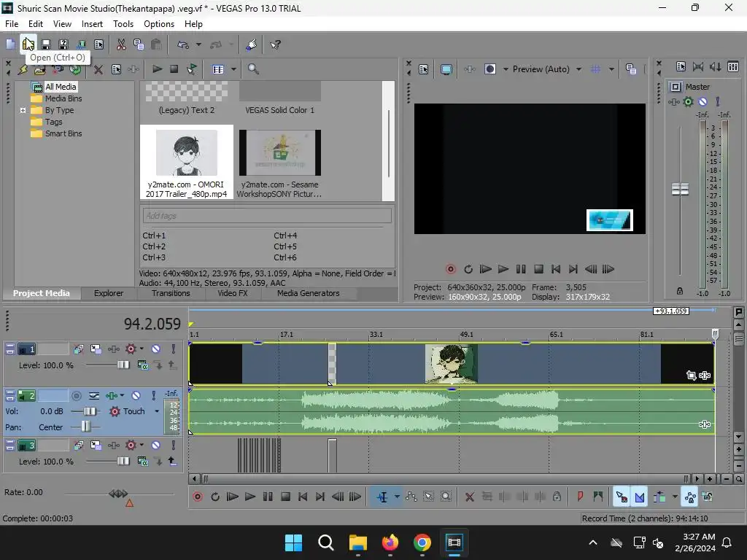
Task: Open the Tools menu
Action: [123, 24]
